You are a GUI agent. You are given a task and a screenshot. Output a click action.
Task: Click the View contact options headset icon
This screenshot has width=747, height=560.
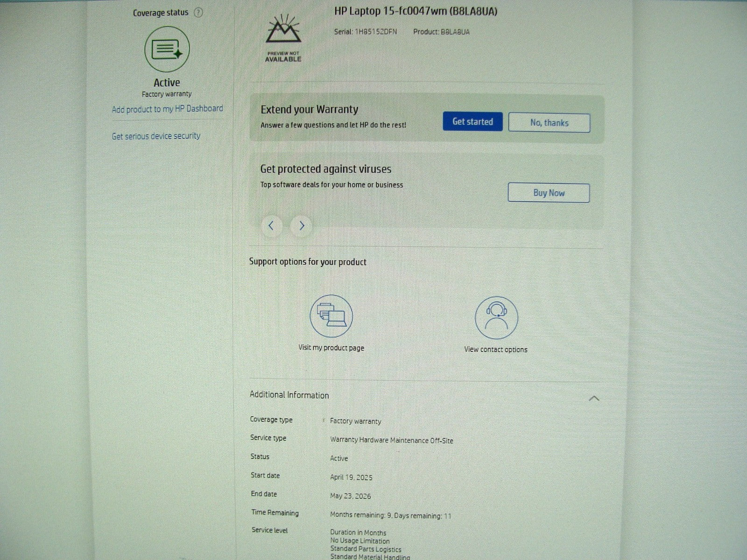tap(496, 318)
